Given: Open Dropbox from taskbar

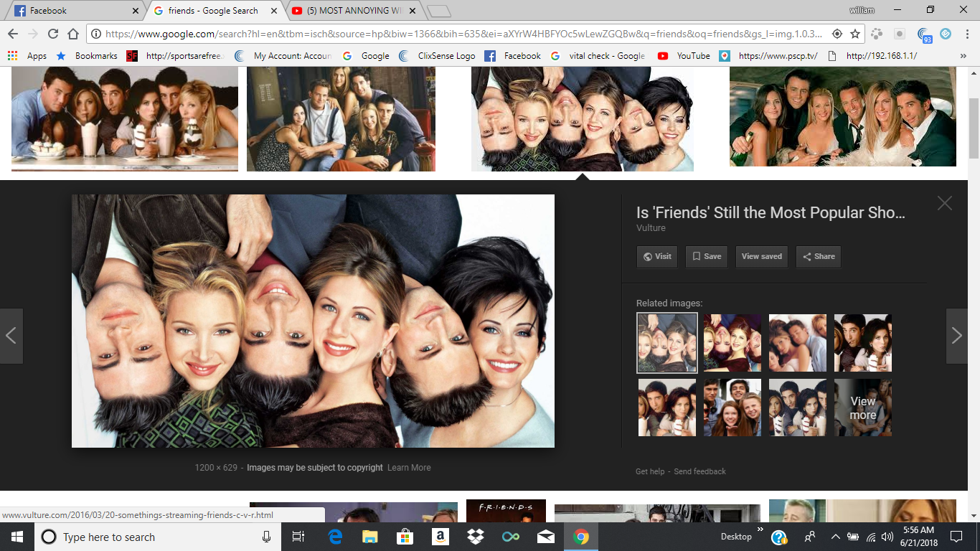Looking at the screenshot, I should [x=475, y=537].
